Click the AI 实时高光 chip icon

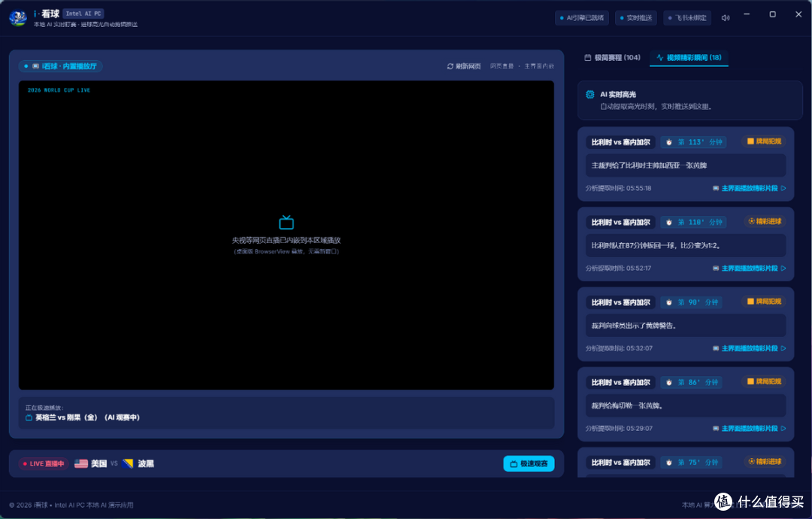(590, 94)
